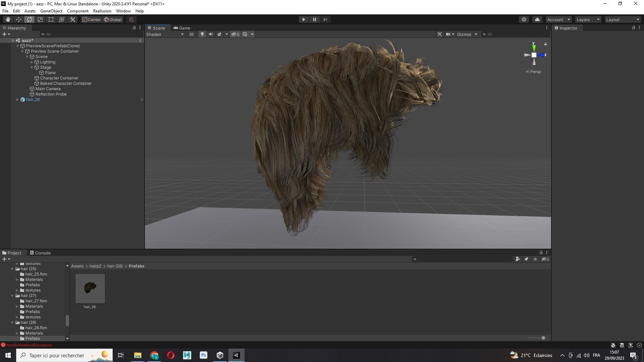The image size is (644, 362).
Task: Toggle grid snapping icon in toolbar
Action: [131, 19]
